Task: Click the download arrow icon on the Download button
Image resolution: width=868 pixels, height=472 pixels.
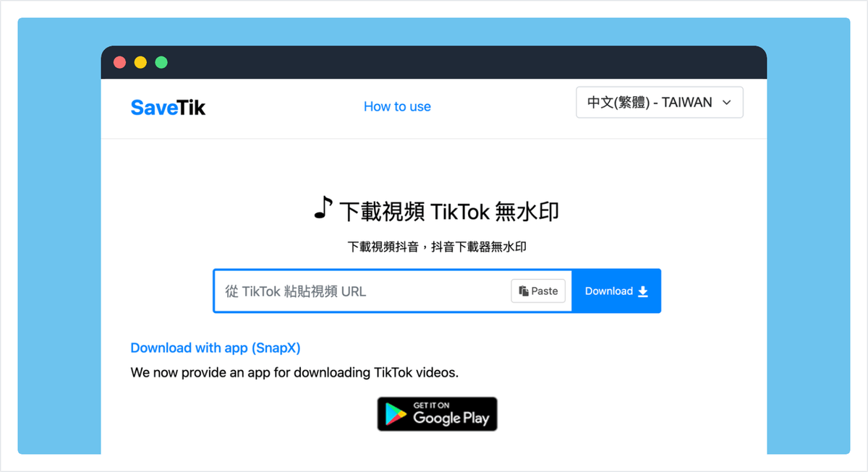Action: click(x=642, y=291)
